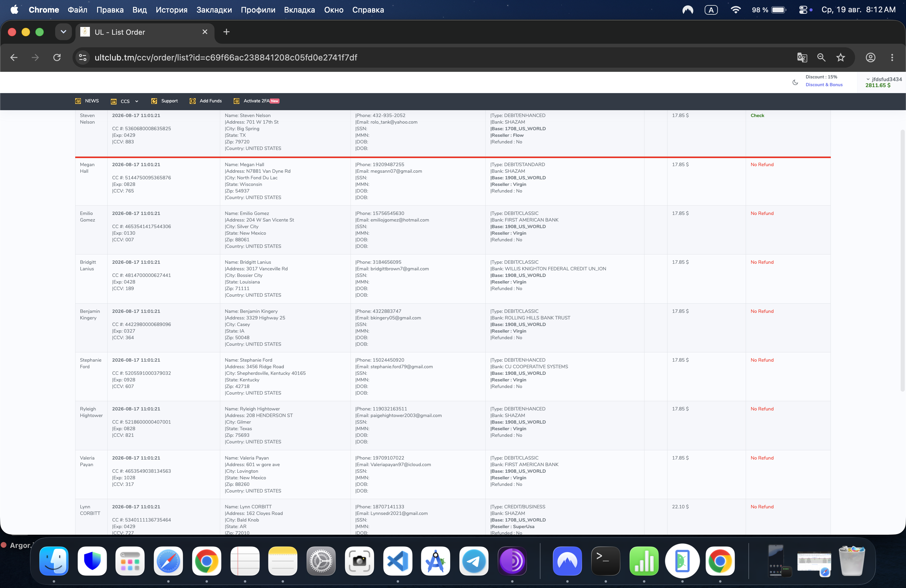Open the Screenshot app in the Dock
The image size is (906, 588).
(359, 561)
